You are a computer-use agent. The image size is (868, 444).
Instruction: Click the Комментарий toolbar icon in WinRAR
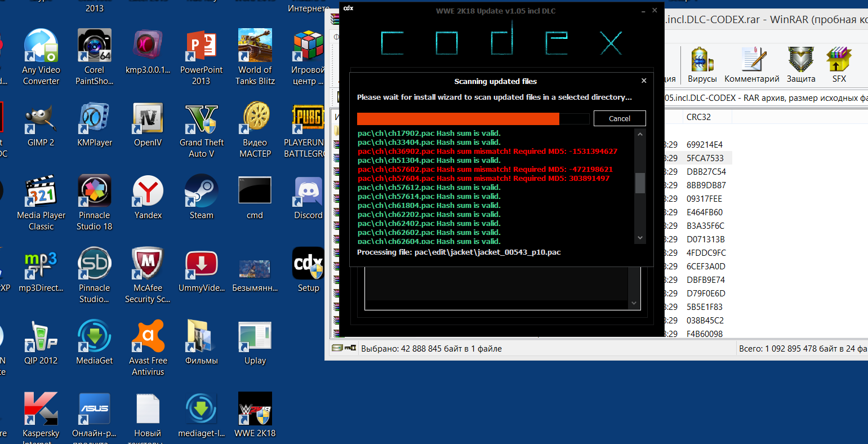click(x=751, y=65)
